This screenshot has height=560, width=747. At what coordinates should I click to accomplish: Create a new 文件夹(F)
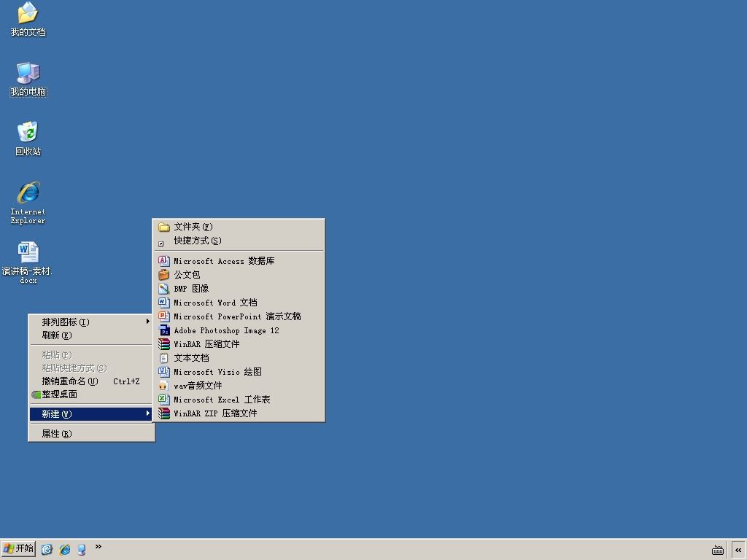pyautogui.click(x=239, y=227)
